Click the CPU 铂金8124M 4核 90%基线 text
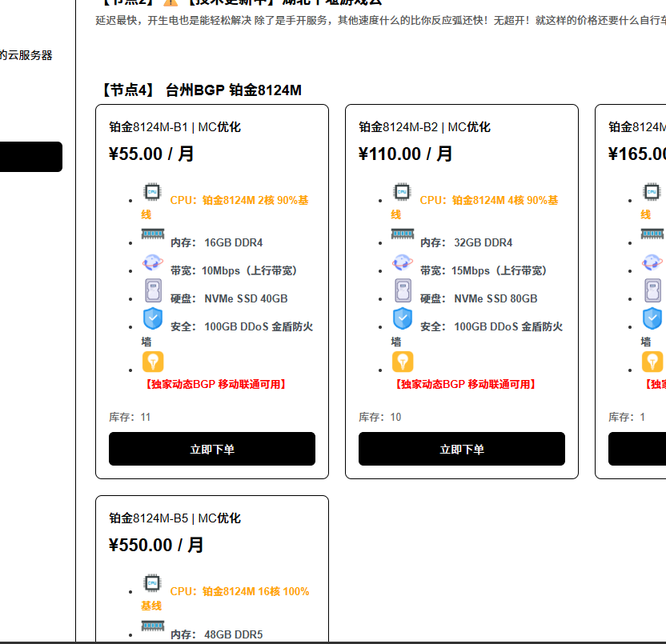The image size is (666, 644). coord(475,207)
